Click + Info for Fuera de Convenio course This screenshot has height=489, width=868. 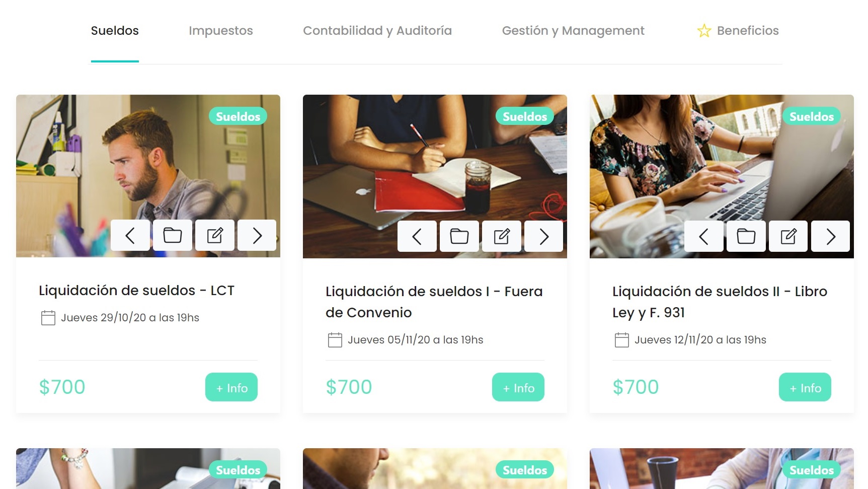(518, 387)
